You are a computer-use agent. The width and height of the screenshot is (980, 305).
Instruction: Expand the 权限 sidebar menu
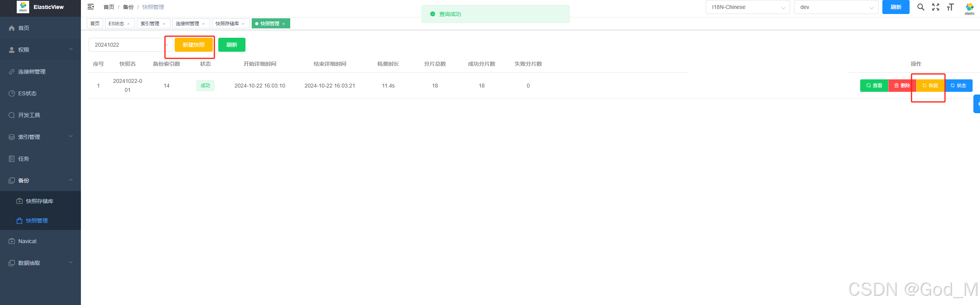pyautogui.click(x=40, y=50)
